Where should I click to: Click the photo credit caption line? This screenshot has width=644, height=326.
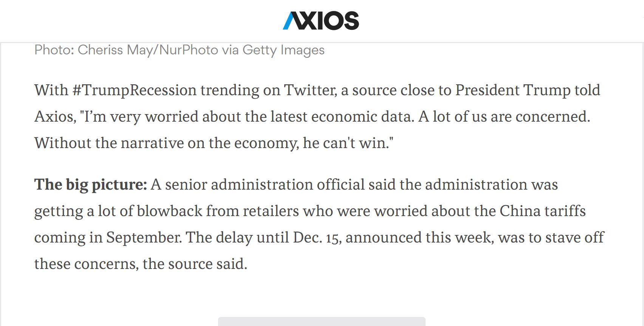coord(180,50)
